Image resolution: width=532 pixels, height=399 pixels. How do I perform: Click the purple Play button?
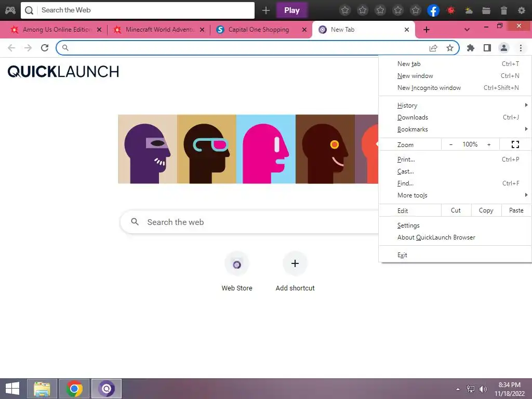click(292, 10)
